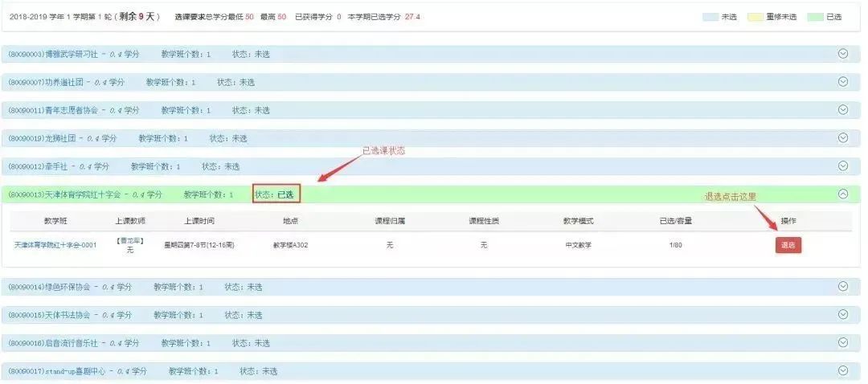Open the teaching class link ending in 0001
The width and height of the screenshot is (868, 384).
click(x=55, y=245)
